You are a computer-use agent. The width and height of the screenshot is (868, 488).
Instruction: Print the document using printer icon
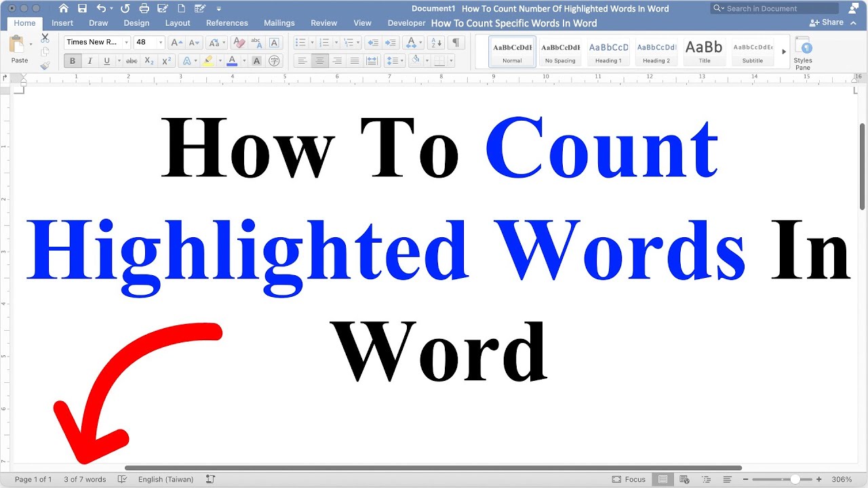pyautogui.click(x=144, y=8)
